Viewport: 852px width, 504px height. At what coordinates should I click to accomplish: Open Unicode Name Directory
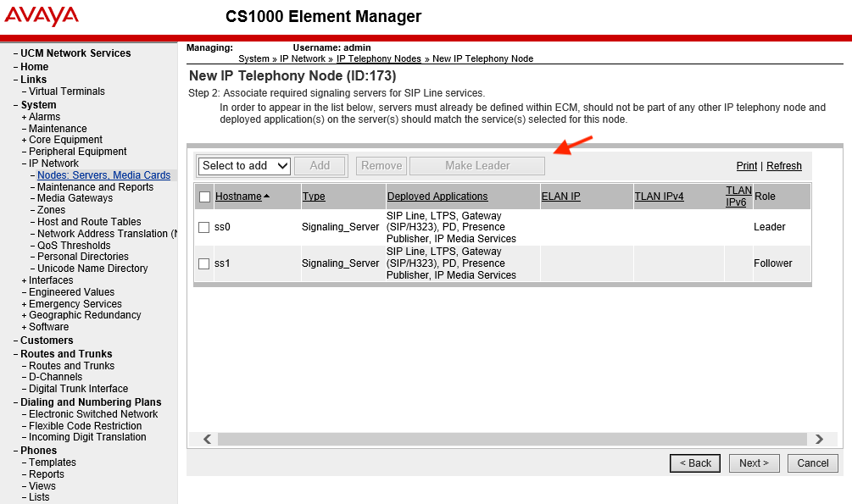[x=92, y=269]
